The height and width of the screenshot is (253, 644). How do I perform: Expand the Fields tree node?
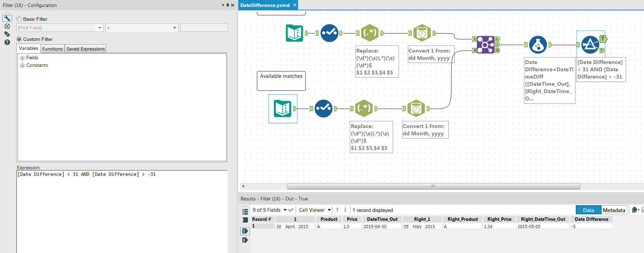(23, 58)
